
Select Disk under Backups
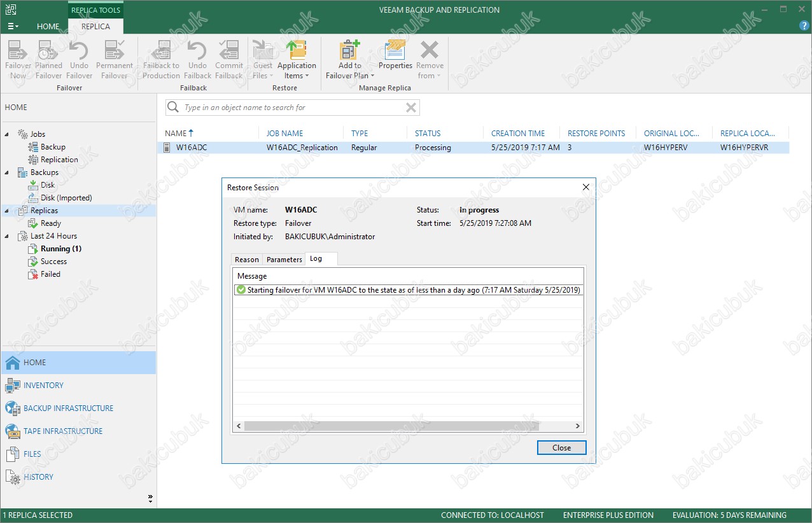pyautogui.click(x=48, y=185)
